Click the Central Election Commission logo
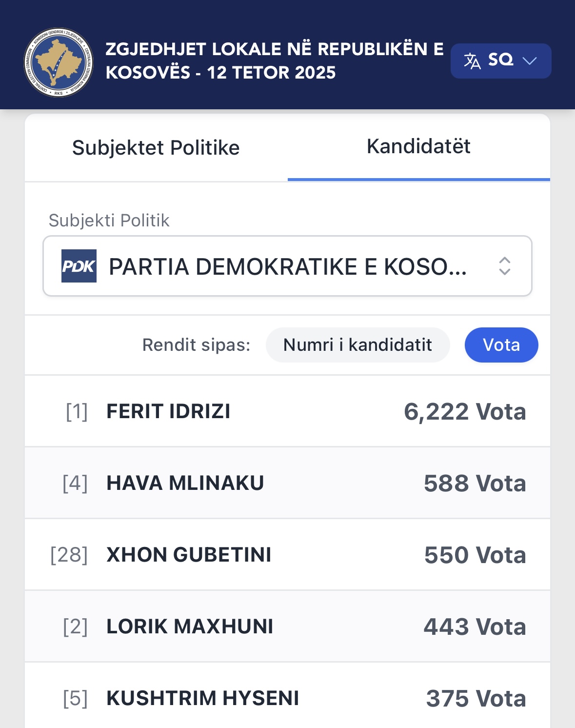Viewport: 575px width, 728px height. coord(59,62)
